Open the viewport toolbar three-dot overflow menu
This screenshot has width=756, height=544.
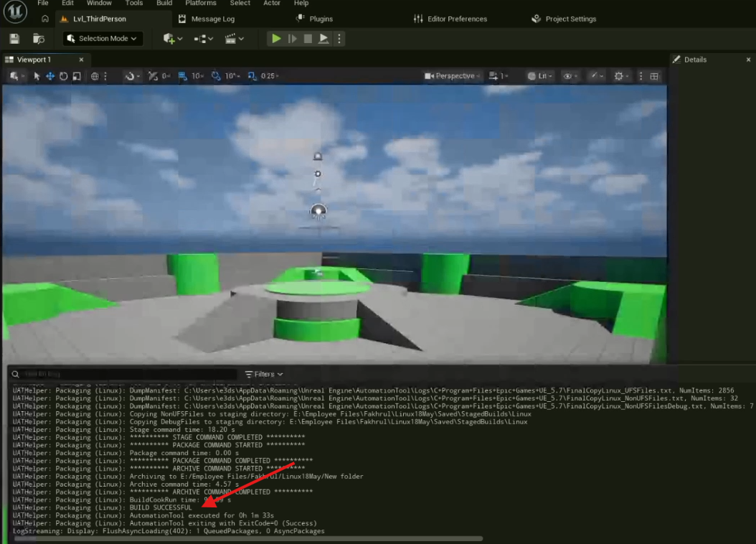[641, 76]
